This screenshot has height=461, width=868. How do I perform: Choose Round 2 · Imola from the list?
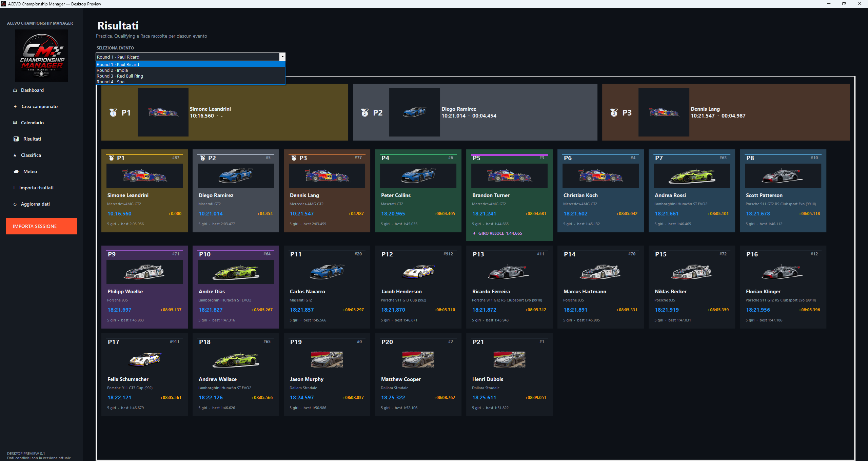191,70
